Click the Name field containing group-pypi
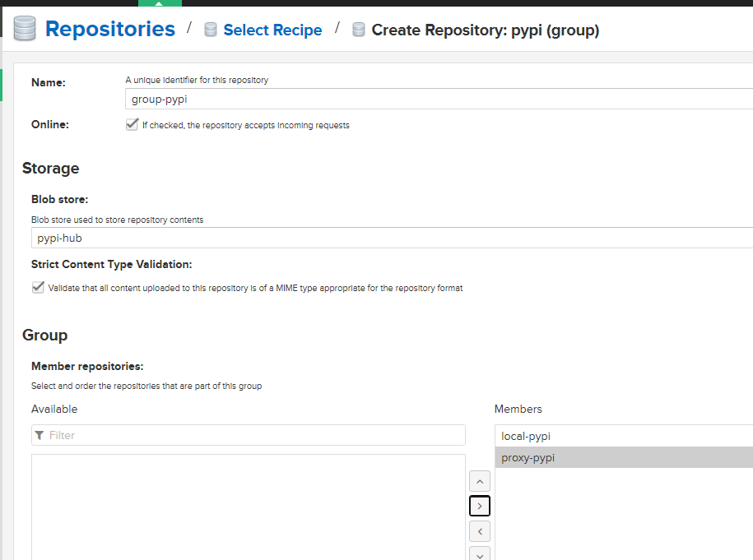The height and width of the screenshot is (560, 753). click(x=436, y=99)
